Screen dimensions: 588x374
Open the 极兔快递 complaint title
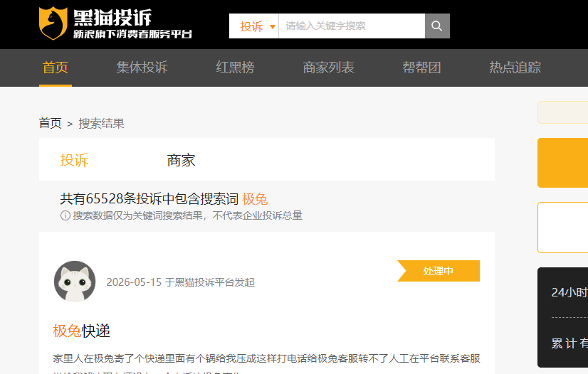(x=81, y=331)
